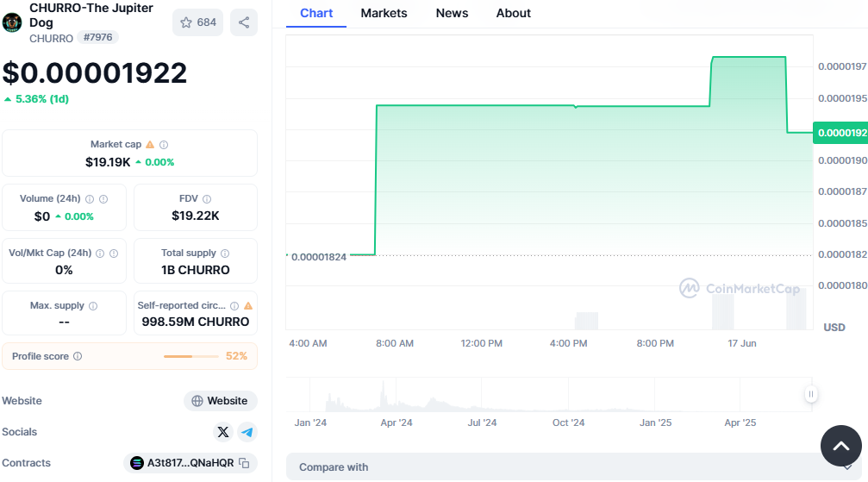
Task: Switch to the Markets tab
Action: [x=384, y=13]
